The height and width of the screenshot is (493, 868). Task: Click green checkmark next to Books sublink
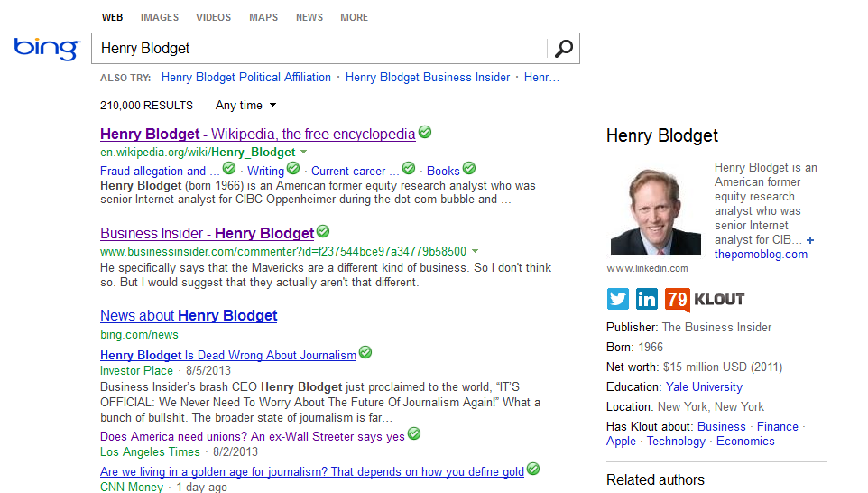(x=469, y=169)
